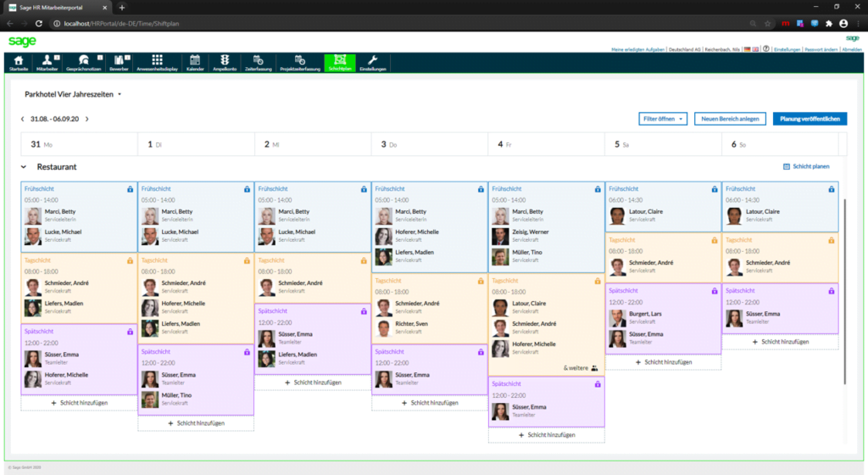The image size is (868, 475).
Task: Click 'Neuen Bereich anlegen' button
Action: (x=730, y=119)
